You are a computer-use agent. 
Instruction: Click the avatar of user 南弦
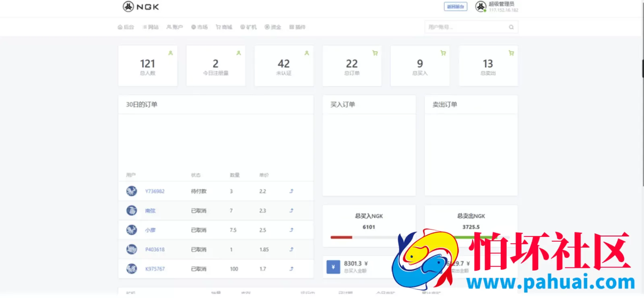pyautogui.click(x=132, y=211)
